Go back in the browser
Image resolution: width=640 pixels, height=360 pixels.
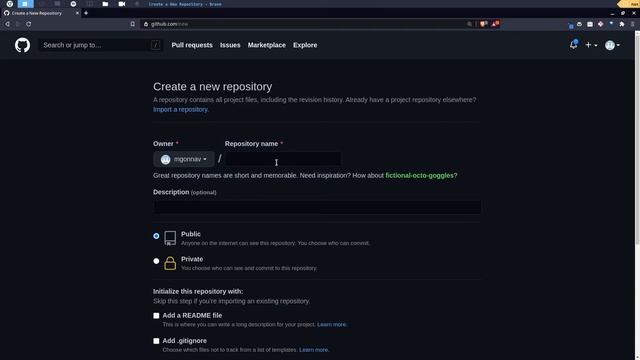click(7, 24)
